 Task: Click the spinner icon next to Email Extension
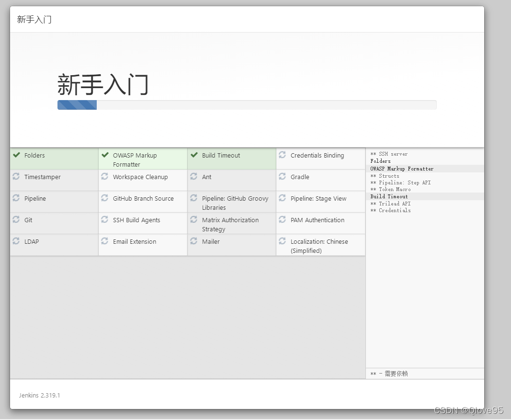coord(105,241)
